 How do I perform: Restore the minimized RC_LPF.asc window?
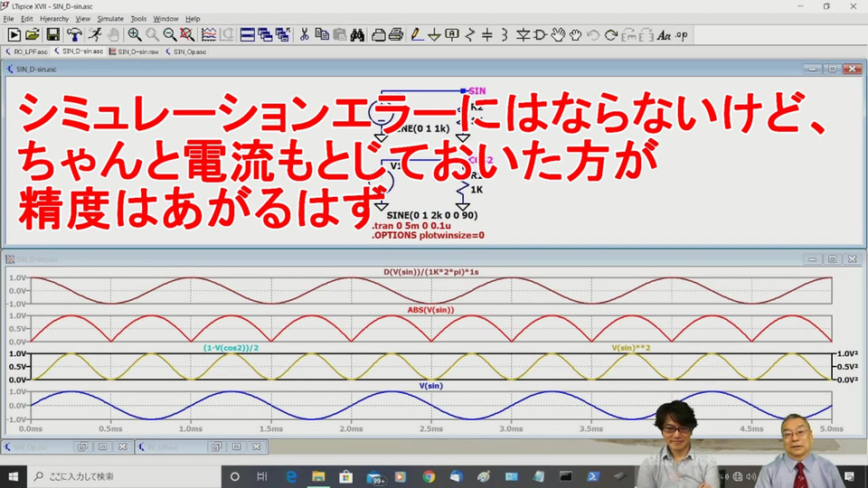pos(216,446)
